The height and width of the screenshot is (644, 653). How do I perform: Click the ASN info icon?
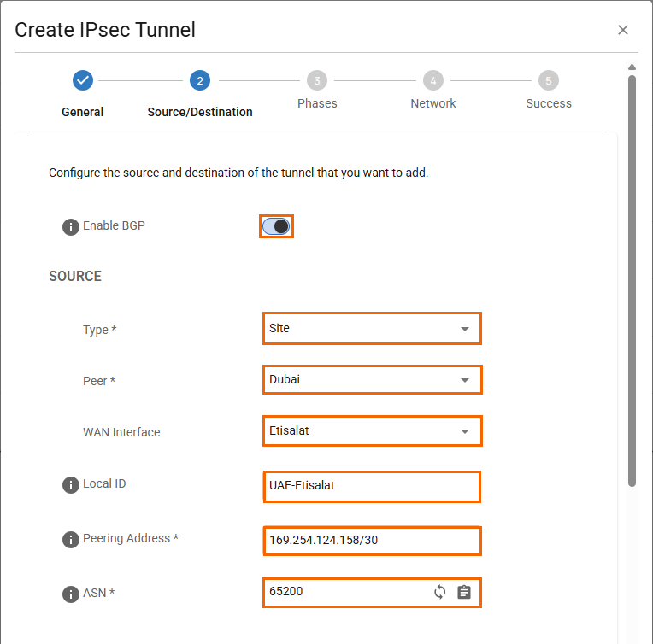pyautogui.click(x=71, y=594)
